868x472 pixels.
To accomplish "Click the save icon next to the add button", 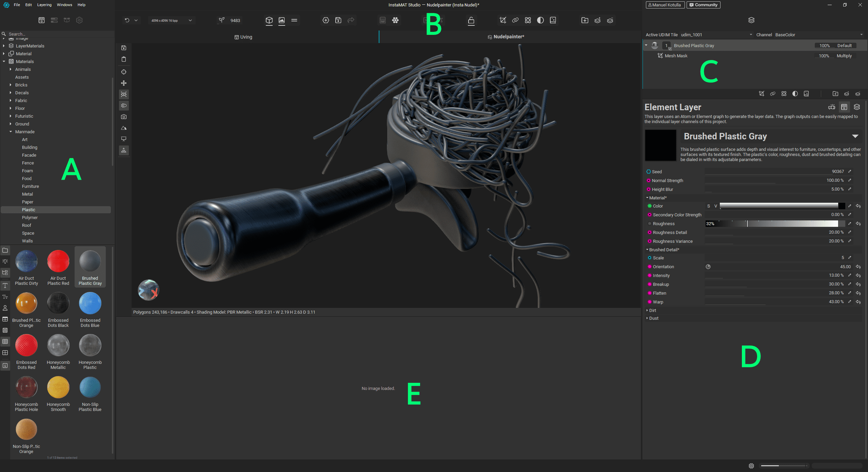I will (338, 20).
